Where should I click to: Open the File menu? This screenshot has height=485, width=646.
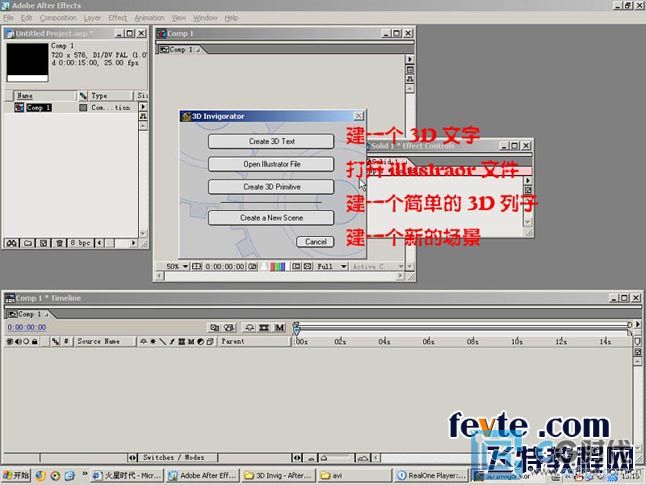pos(8,18)
